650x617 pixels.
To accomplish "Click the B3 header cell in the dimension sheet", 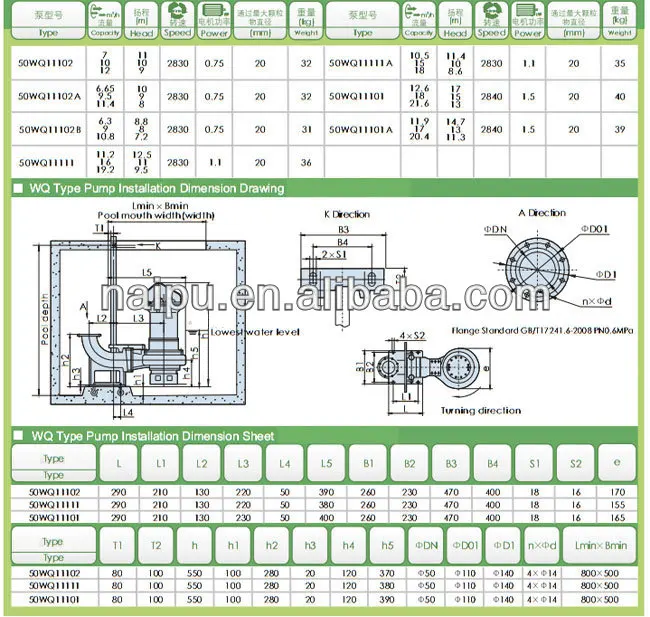I will click(x=451, y=463).
